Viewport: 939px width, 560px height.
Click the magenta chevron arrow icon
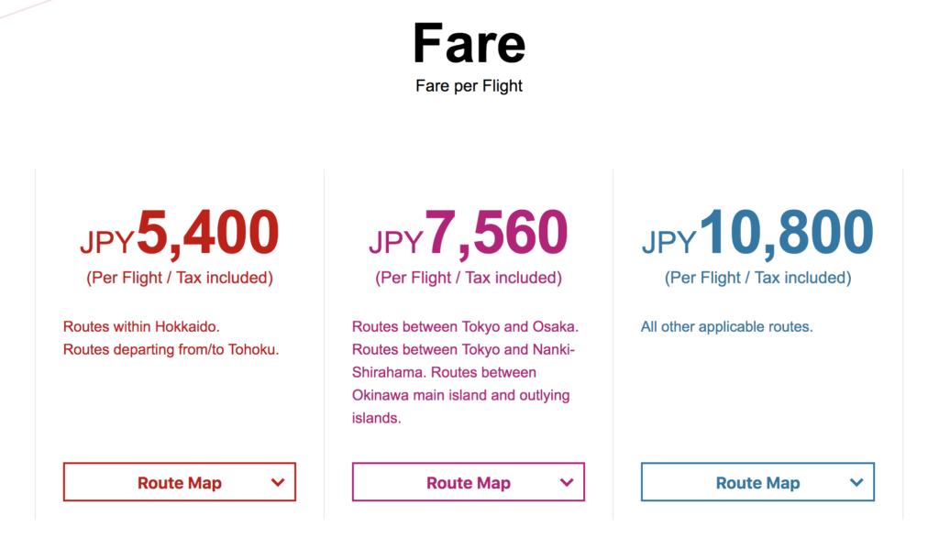coord(567,482)
